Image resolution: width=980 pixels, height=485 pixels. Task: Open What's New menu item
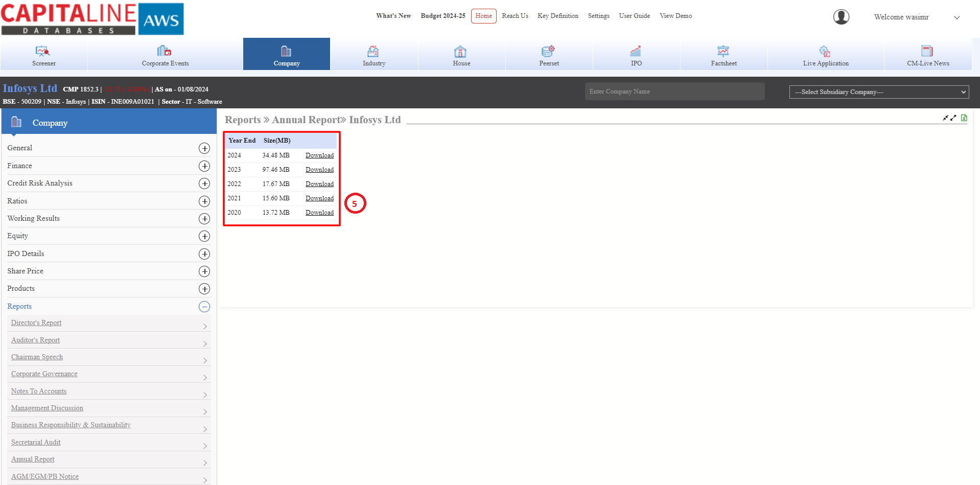click(x=393, y=16)
